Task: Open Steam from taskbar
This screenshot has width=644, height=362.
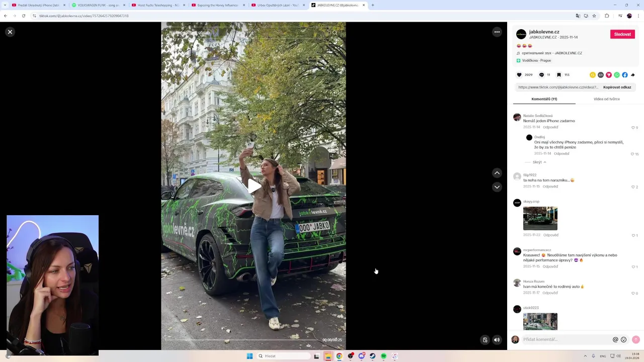Action: (372, 356)
